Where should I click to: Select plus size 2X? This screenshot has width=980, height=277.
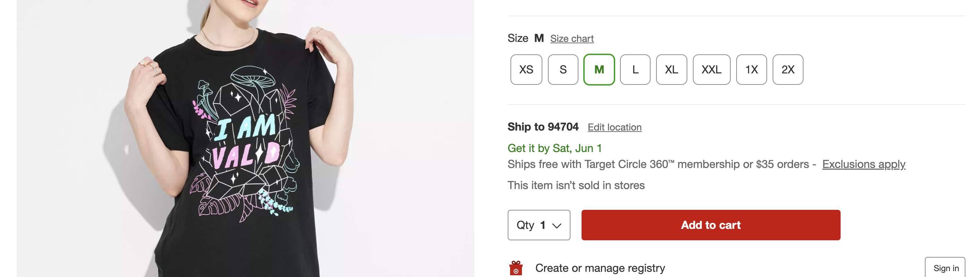[x=788, y=70]
